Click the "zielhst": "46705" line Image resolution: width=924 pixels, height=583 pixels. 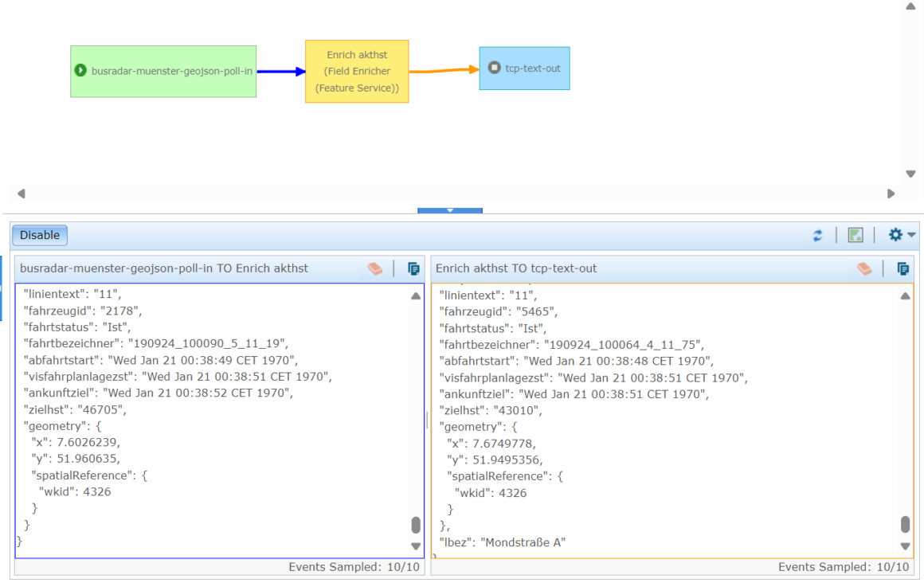75,409
